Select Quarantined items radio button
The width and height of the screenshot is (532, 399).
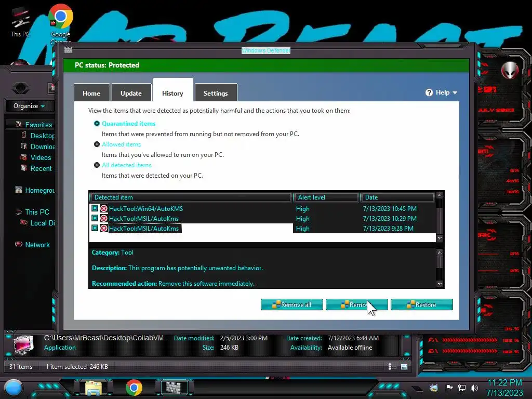tap(97, 124)
